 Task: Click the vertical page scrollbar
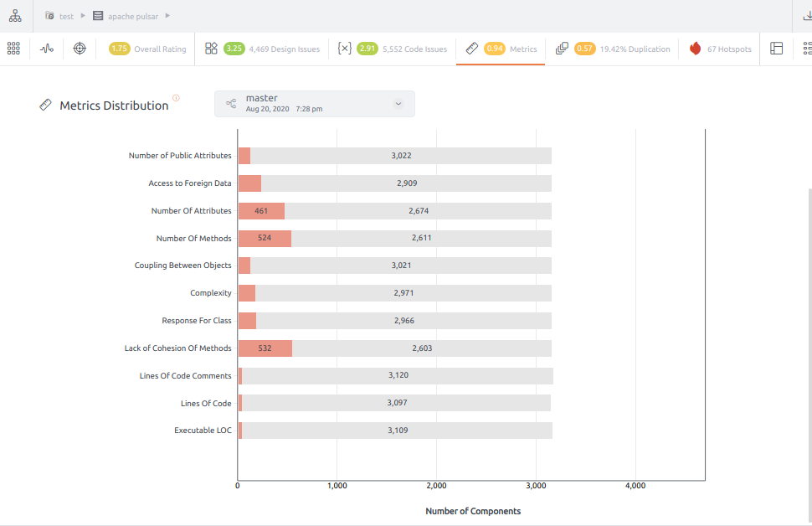(809, 355)
